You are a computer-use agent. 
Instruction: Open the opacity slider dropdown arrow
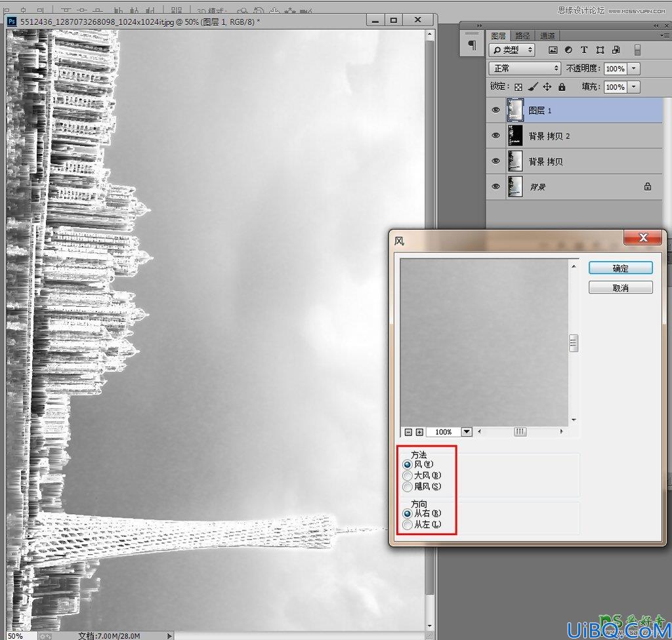634,69
